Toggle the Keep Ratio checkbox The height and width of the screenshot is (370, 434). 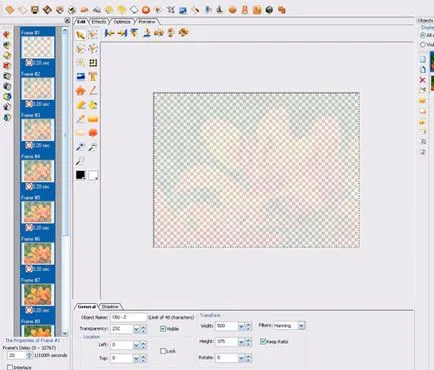point(263,341)
